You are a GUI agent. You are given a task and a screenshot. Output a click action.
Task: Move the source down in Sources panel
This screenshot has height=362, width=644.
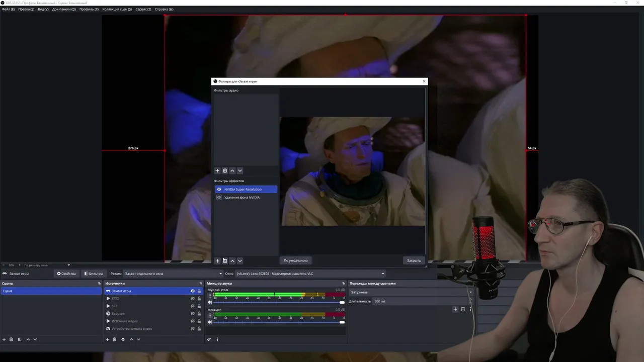[138, 339]
